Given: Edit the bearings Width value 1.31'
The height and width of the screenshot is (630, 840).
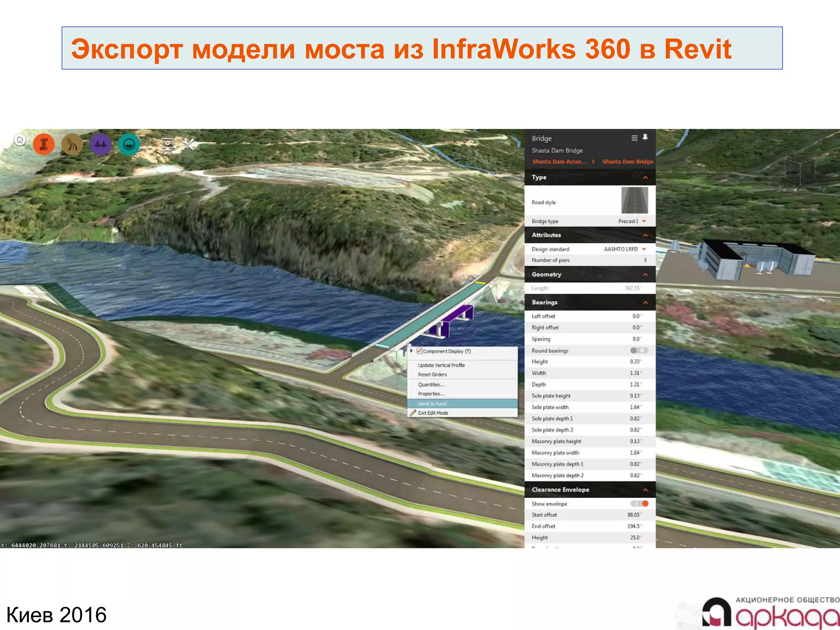Looking at the screenshot, I should [636, 373].
